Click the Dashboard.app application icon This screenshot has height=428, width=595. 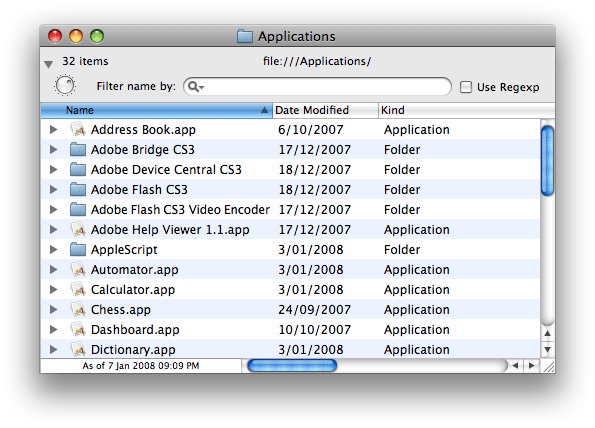(78, 330)
